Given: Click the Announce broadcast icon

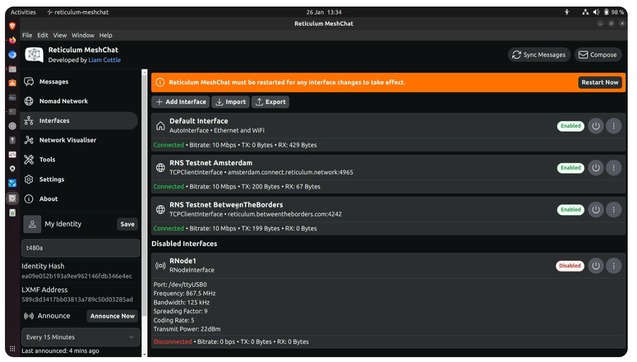Looking at the screenshot, I should click(x=28, y=316).
